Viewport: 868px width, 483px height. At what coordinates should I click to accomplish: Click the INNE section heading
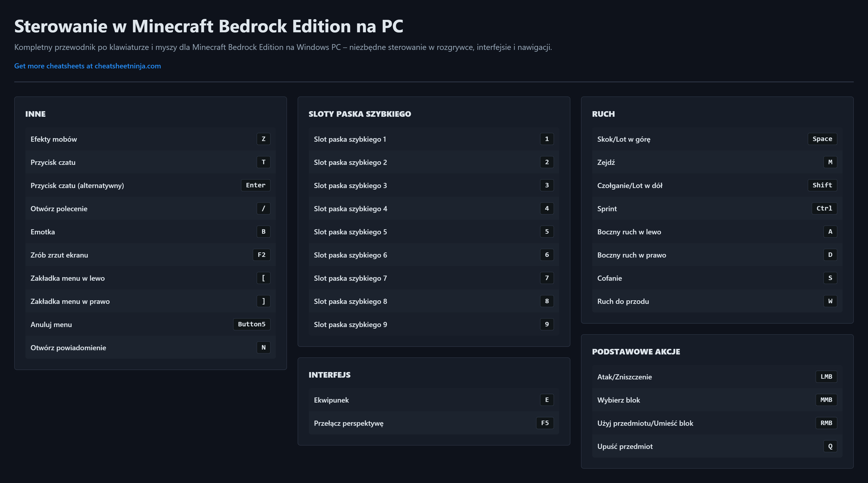click(x=35, y=114)
